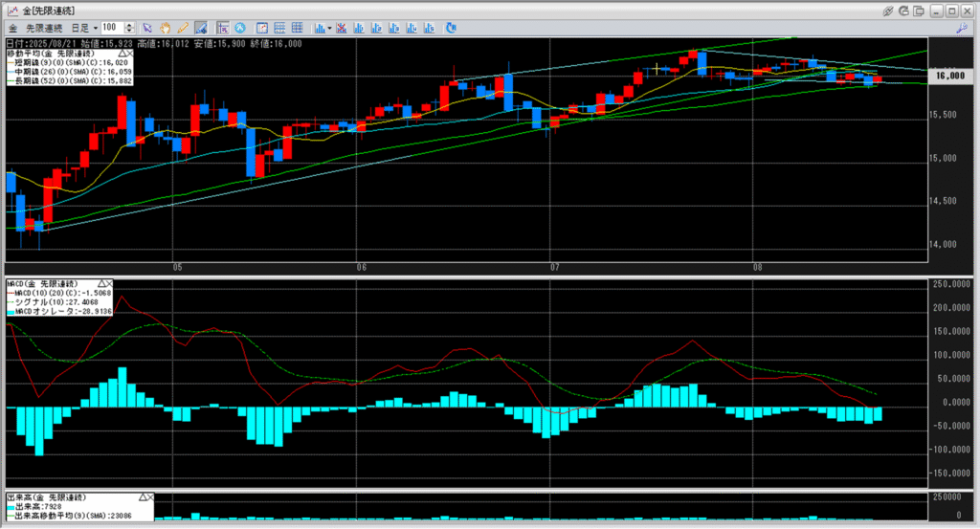Click the blue circular clock icon
Viewport: 980px width, 529px height.
tap(238, 28)
